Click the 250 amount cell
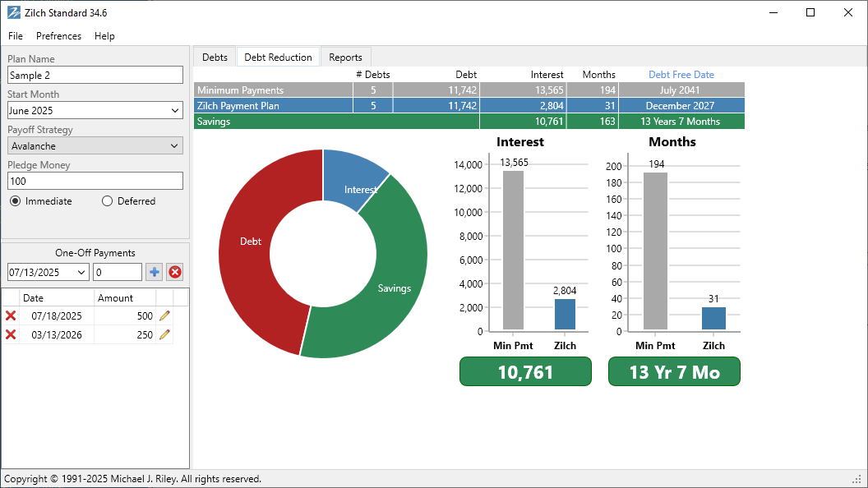This screenshot has width=868, height=488. pos(125,334)
